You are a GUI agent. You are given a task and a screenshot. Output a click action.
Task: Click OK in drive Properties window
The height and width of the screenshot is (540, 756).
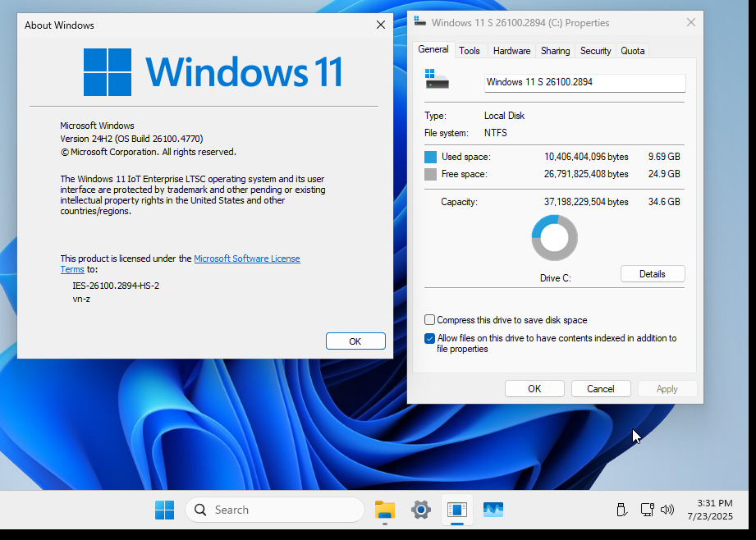534,389
